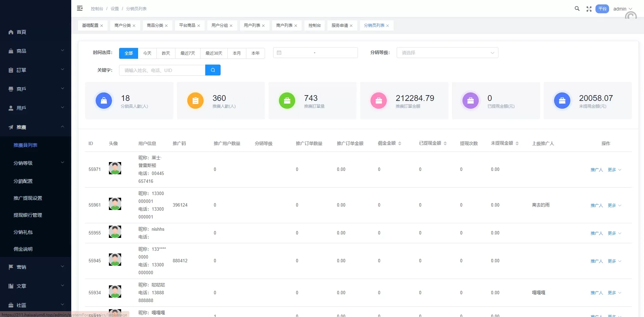Click the keyword input field
Image resolution: width=644 pixels, height=317 pixels.
(162, 70)
